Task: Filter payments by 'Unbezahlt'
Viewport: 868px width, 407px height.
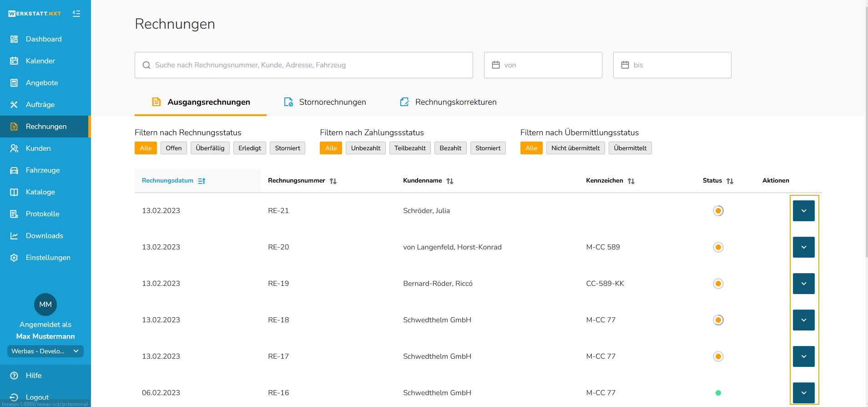Action: click(x=366, y=148)
